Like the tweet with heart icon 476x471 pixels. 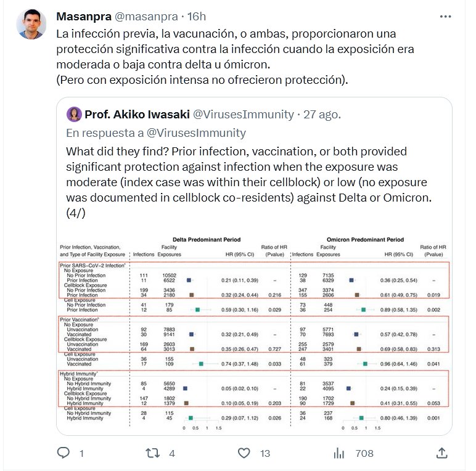click(245, 453)
